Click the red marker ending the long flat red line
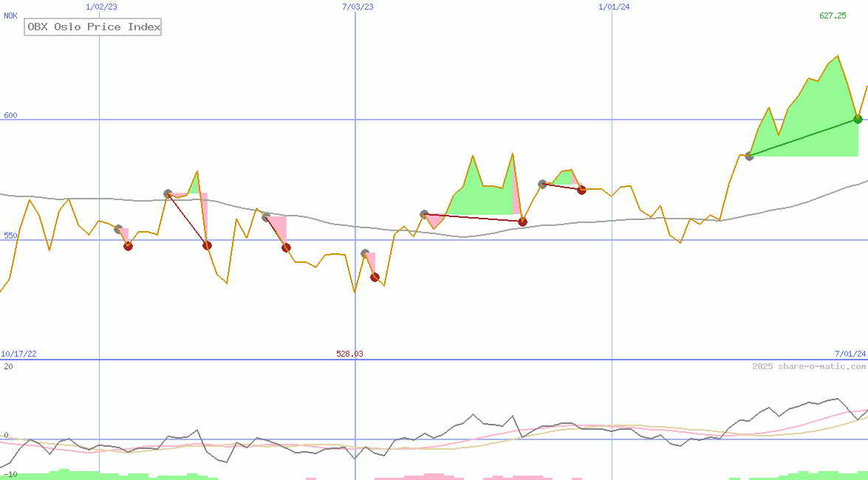 pyautogui.click(x=522, y=222)
